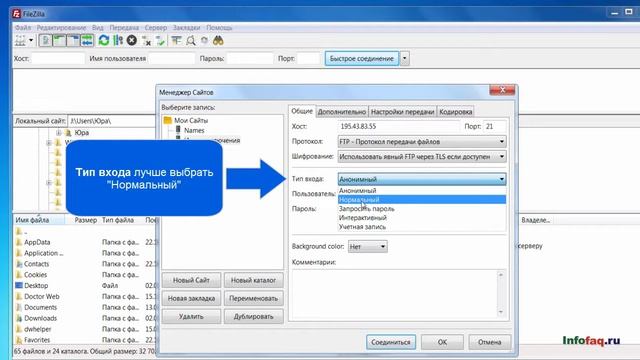Click the comments scrollbar up arrow

coord(501,275)
